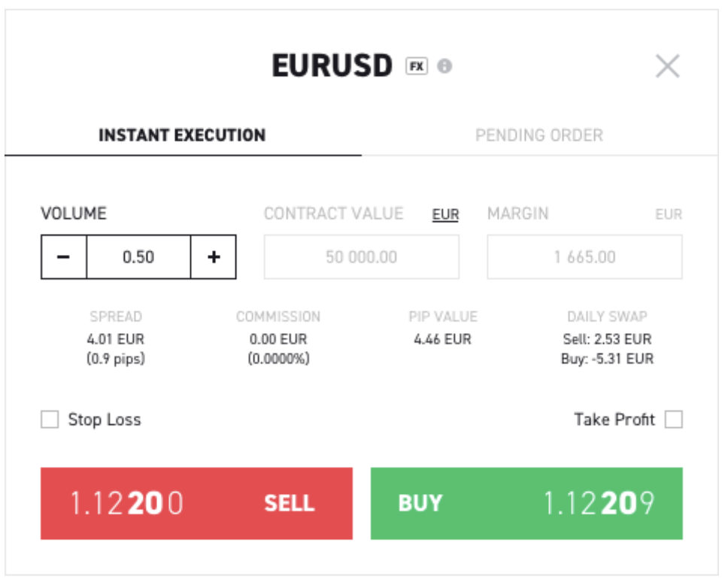This screenshot has height=582, width=728.
Task: Click the Margin currency EUR label
Action: pyautogui.click(x=668, y=215)
